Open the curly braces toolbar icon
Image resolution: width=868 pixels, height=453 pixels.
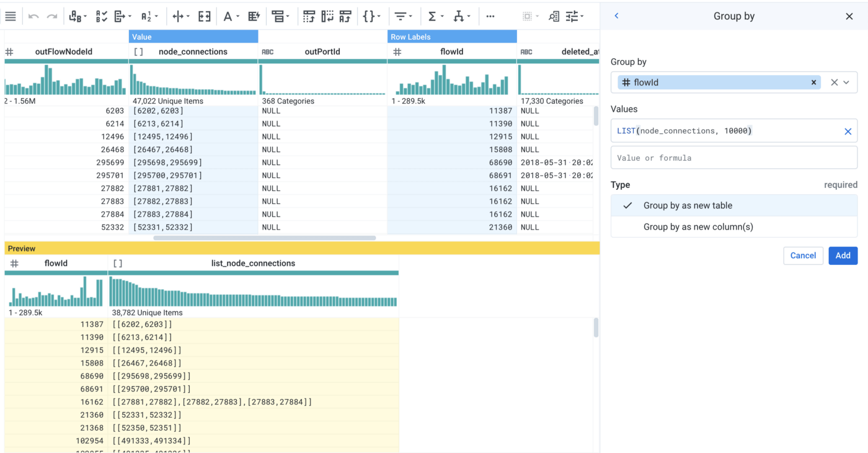pos(371,17)
